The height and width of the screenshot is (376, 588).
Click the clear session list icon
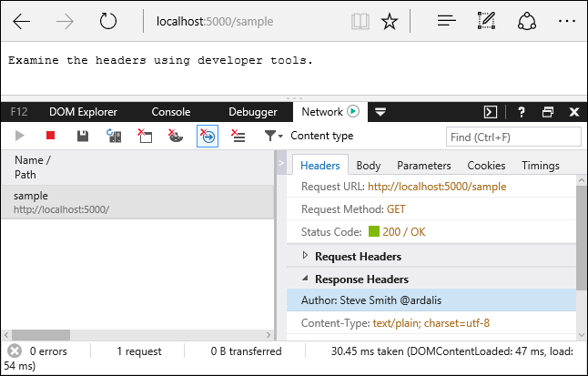coord(238,136)
